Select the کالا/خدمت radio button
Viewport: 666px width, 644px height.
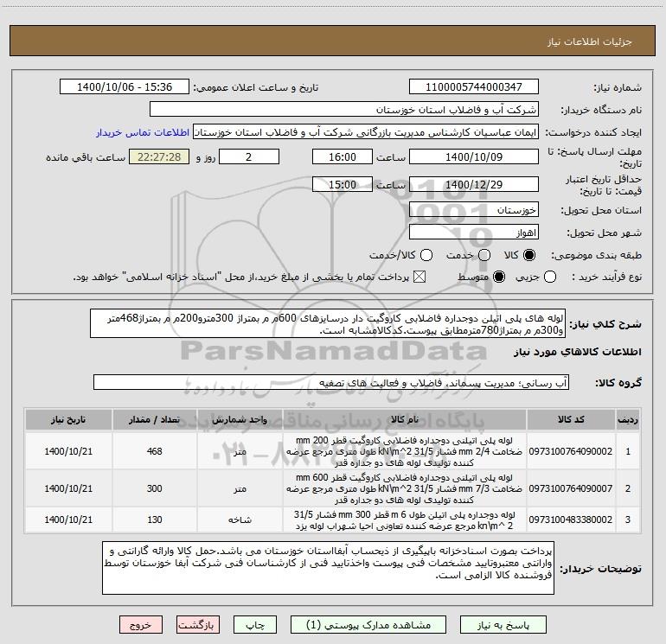pos(426,255)
